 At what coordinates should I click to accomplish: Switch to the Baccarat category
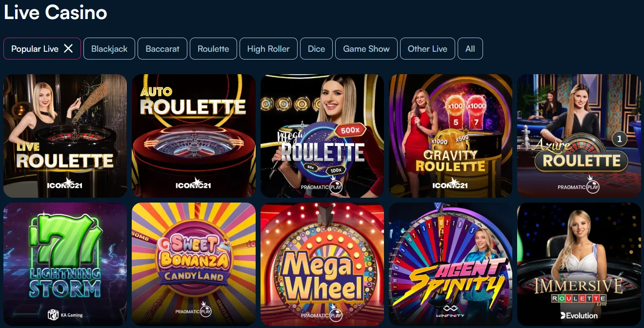coord(162,48)
